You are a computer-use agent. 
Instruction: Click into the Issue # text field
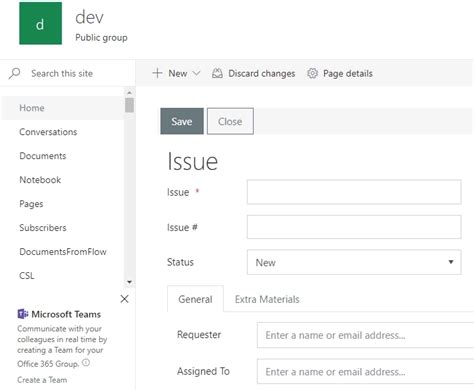point(354,227)
